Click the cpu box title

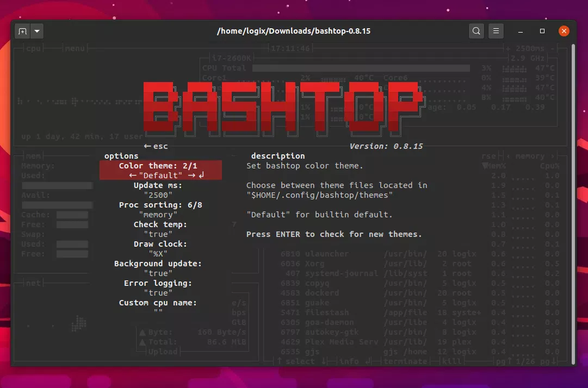[x=33, y=48]
